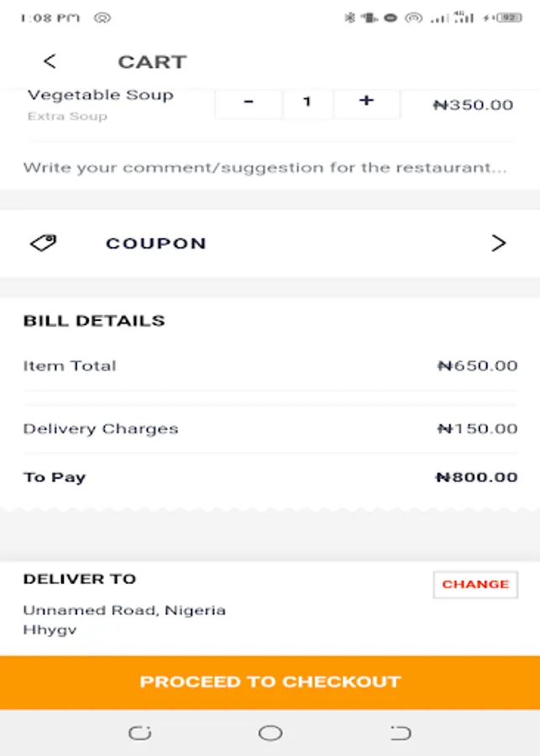Select the Vegetable Soup item name
540x756 pixels.
(100, 95)
